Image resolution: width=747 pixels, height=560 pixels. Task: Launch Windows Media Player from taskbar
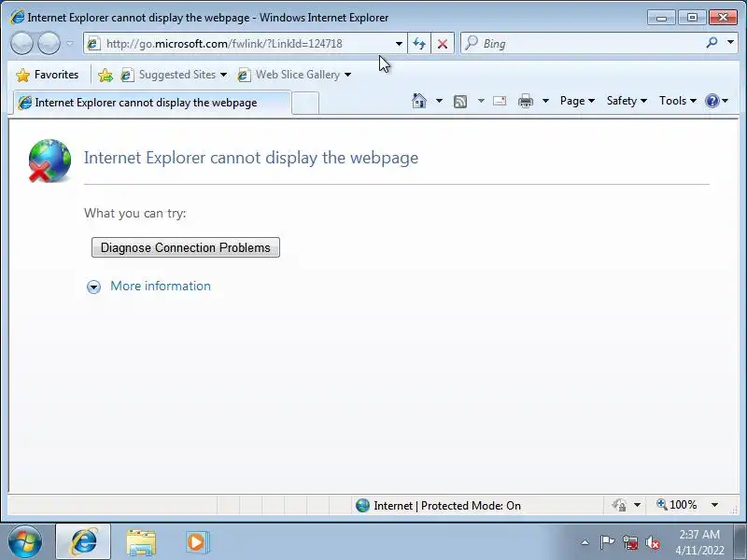point(196,542)
